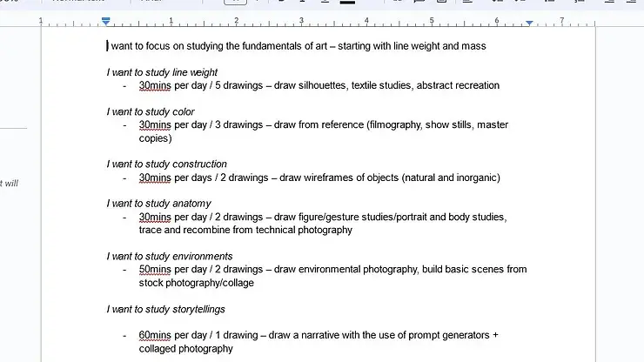Click the text 'draw figure/gesture studies/portrait and body studies'
644x362 pixels.
(x=390, y=217)
